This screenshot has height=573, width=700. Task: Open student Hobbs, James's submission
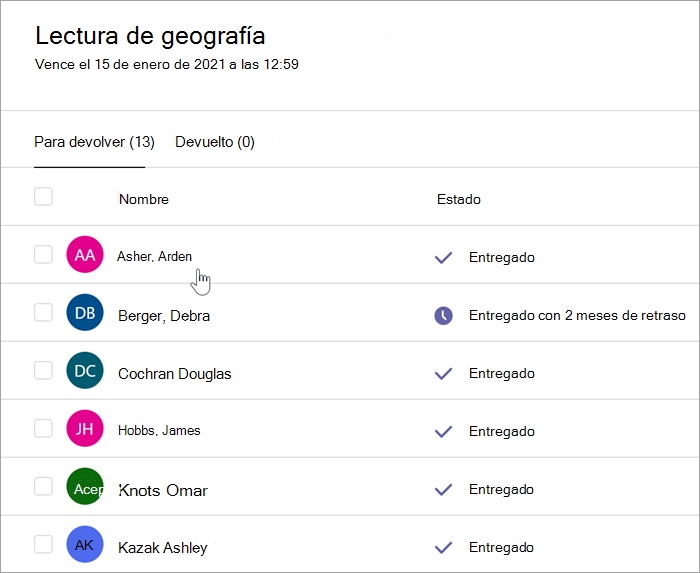click(159, 430)
